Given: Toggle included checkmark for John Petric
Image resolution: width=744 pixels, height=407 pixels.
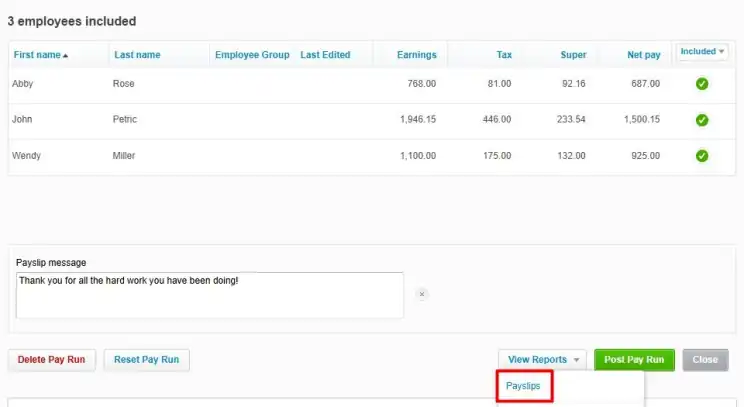Looking at the screenshot, I should tap(701, 120).
